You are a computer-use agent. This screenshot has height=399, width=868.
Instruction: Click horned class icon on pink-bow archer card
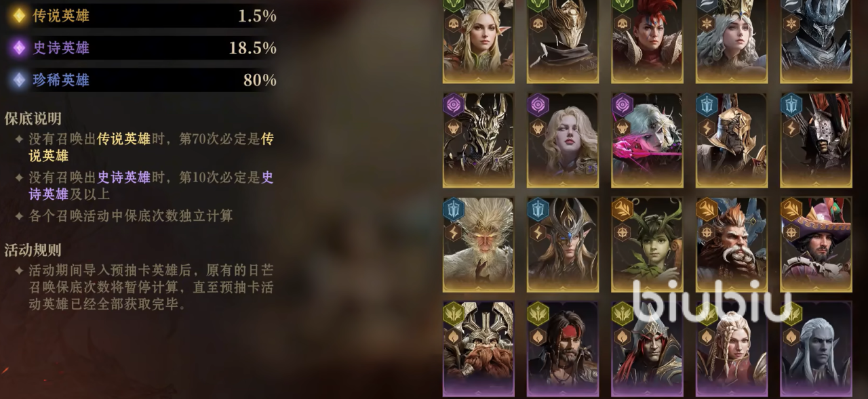click(622, 127)
